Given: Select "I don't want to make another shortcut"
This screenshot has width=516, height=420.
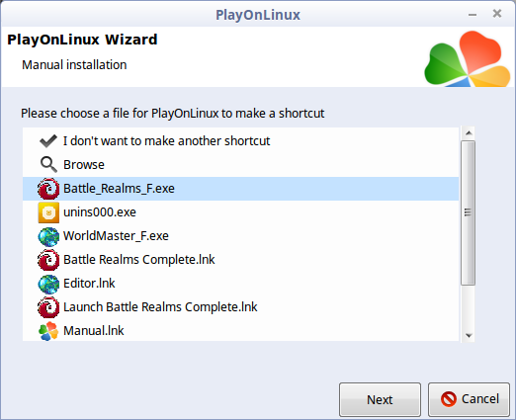Looking at the screenshot, I should coord(240,141).
